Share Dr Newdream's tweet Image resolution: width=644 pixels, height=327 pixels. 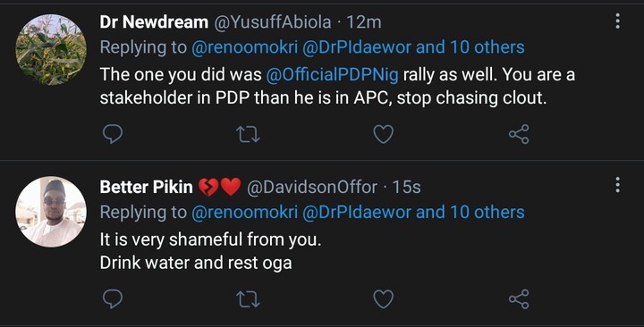[x=519, y=134]
